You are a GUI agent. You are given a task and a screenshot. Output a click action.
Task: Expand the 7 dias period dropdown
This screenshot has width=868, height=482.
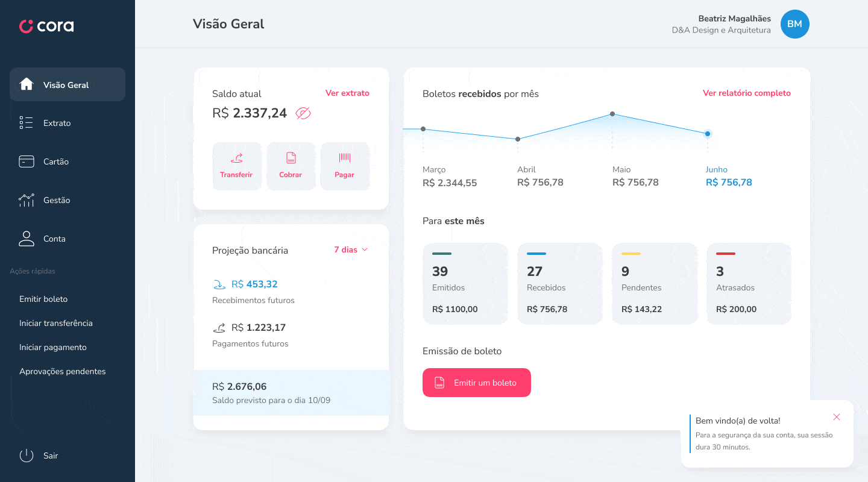coord(351,249)
